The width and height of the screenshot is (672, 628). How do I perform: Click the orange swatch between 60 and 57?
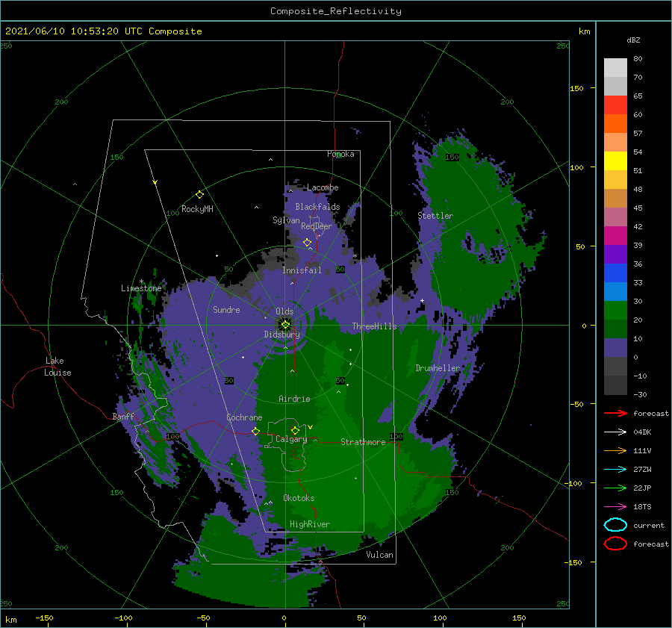tap(615, 124)
